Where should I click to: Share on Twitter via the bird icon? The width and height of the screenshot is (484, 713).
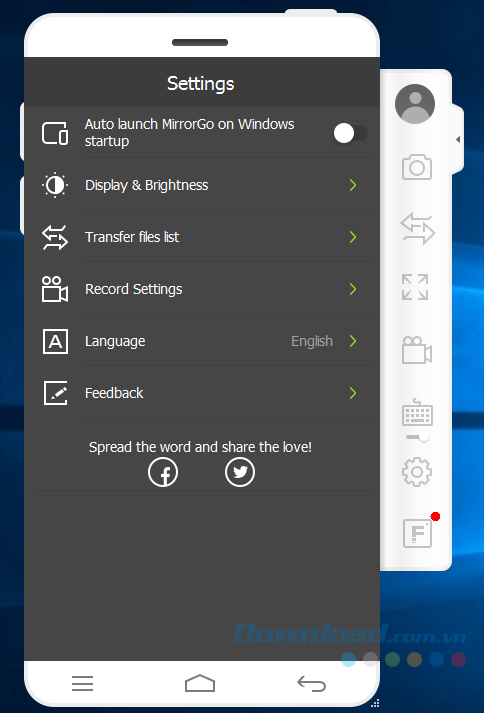coord(240,472)
